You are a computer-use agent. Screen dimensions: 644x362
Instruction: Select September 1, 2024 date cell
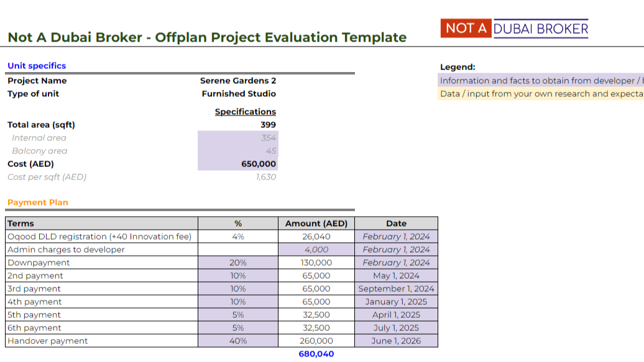click(397, 289)
